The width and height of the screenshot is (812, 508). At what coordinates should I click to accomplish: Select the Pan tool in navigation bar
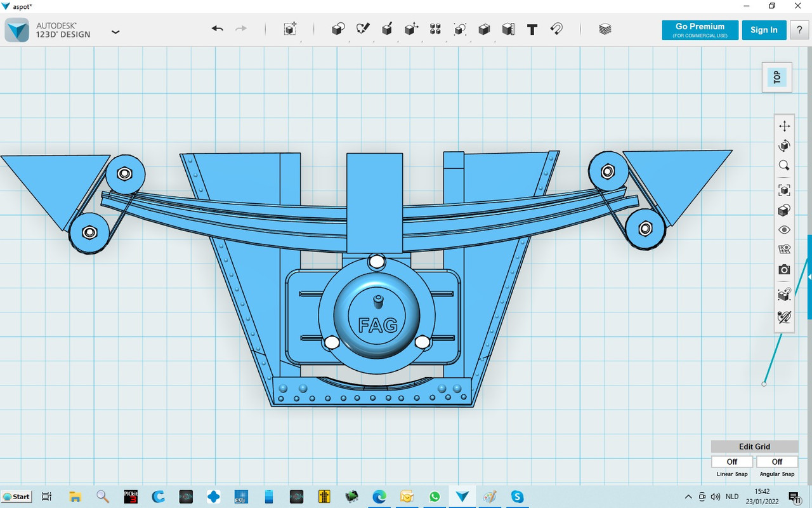[x=784, y=126]
